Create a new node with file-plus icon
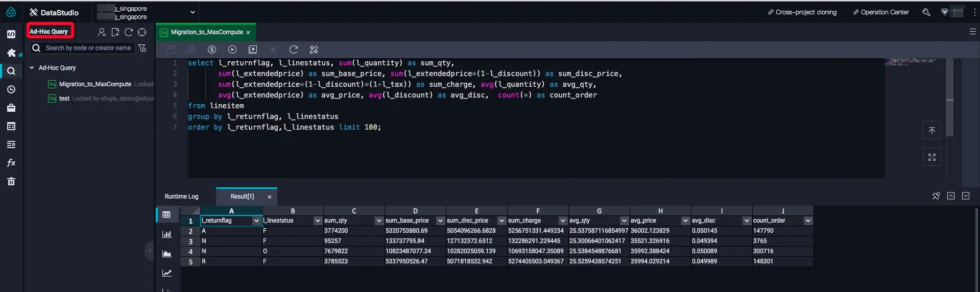 pyautogui.click(x=115, y=32)
